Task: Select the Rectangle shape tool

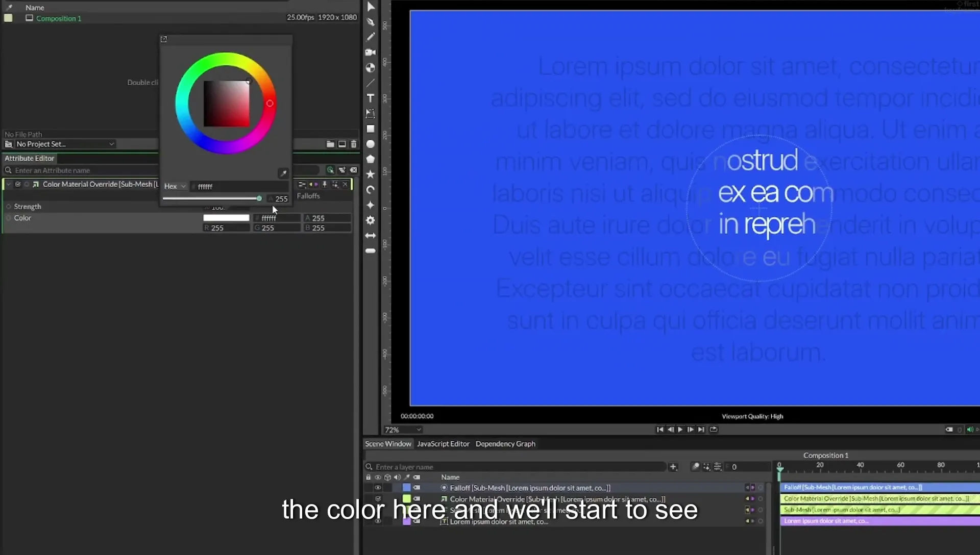Action: click(x=371, y=129)
